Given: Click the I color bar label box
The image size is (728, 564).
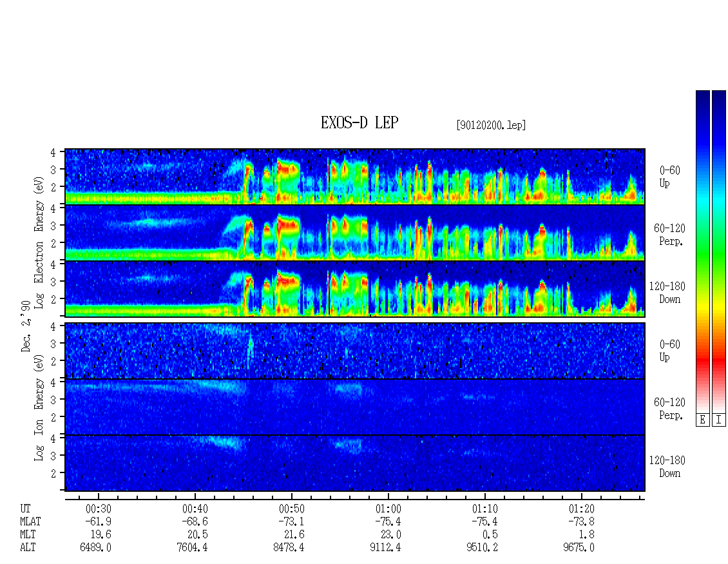Looking at the screenshot, I should click(719, 420).
